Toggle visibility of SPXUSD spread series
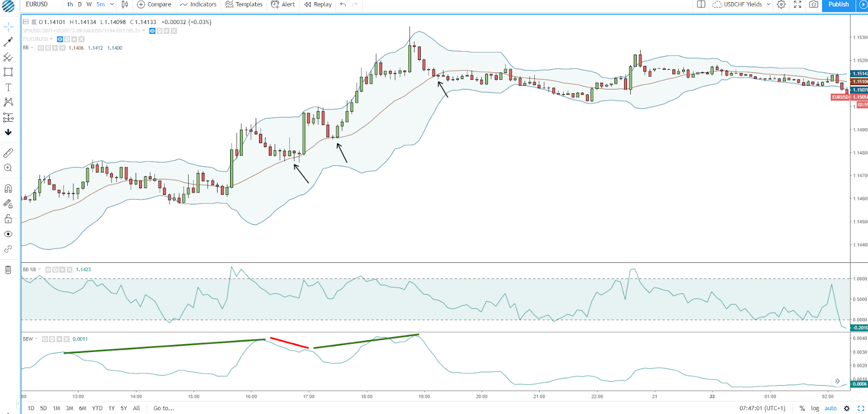 153,31
